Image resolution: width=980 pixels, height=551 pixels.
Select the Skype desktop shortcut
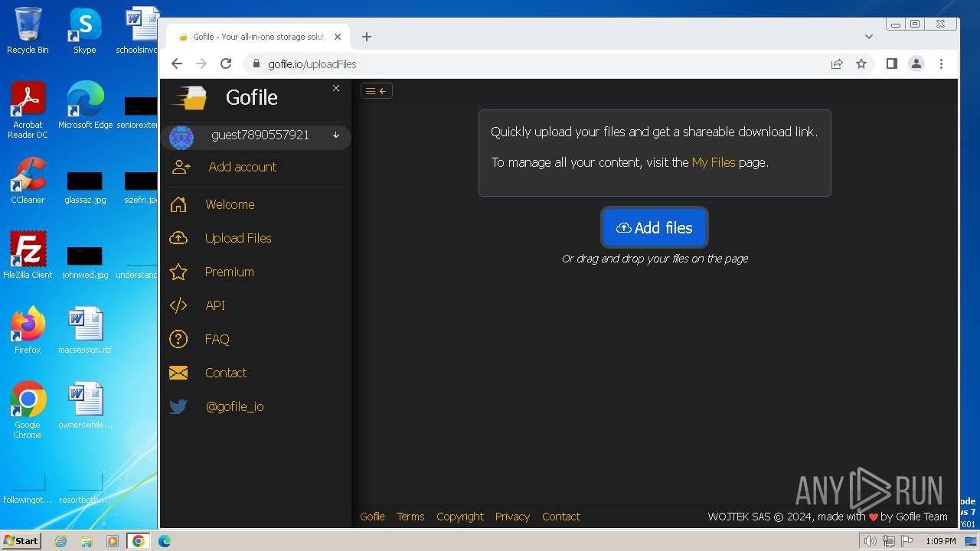pyautogui.click(x=84, y=31)
